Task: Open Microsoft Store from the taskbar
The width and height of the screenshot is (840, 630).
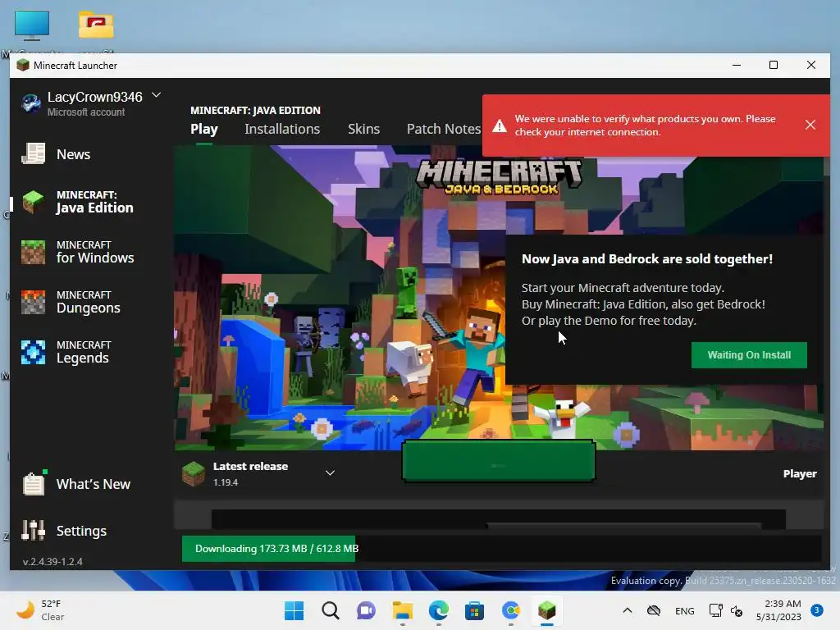Action: (475, 610)
